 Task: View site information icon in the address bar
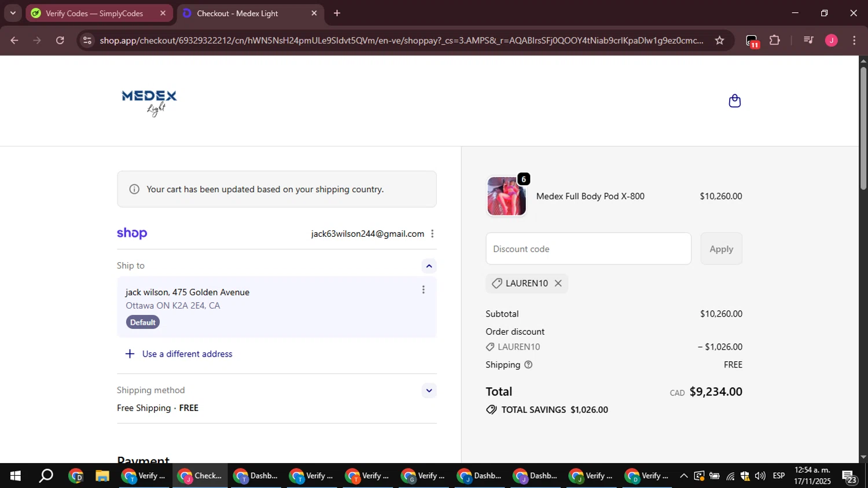tap(87, 40)
